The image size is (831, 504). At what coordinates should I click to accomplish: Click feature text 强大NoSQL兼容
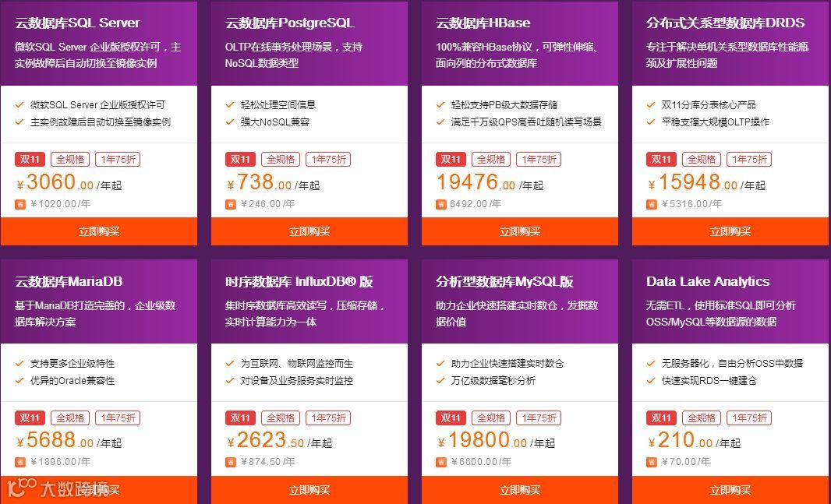click(x=275, y=122)
